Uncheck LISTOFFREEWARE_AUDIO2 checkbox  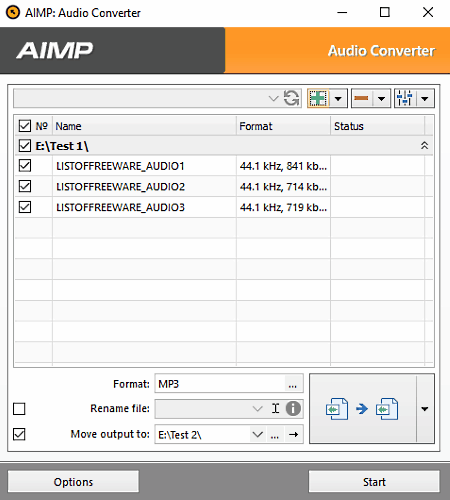25,186
